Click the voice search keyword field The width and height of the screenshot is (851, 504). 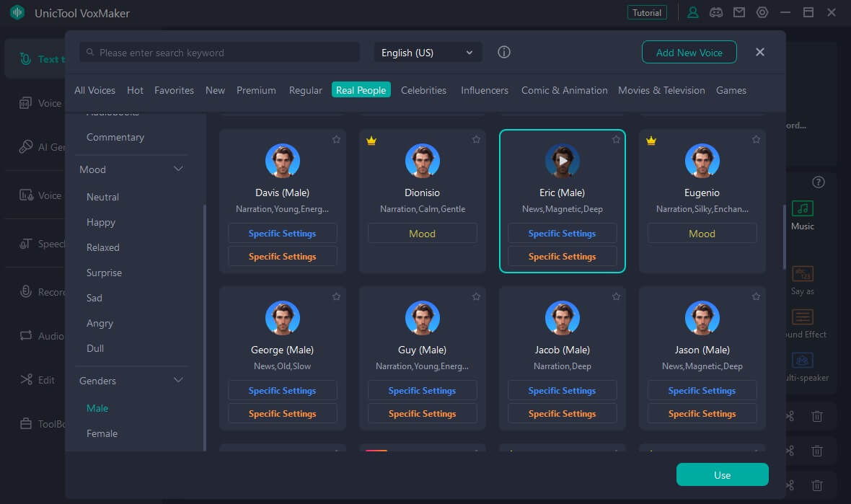(x=220, y=53)
